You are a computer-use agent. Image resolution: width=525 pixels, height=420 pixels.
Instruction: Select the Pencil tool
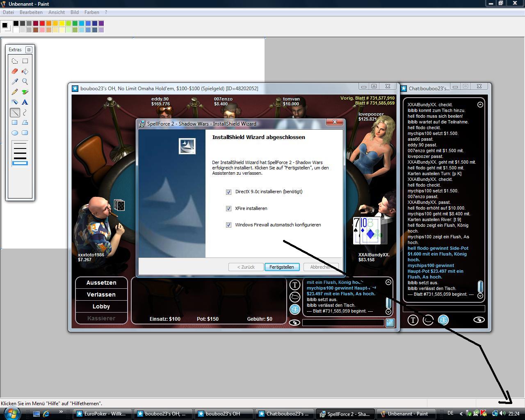click(x=15, y=92)
